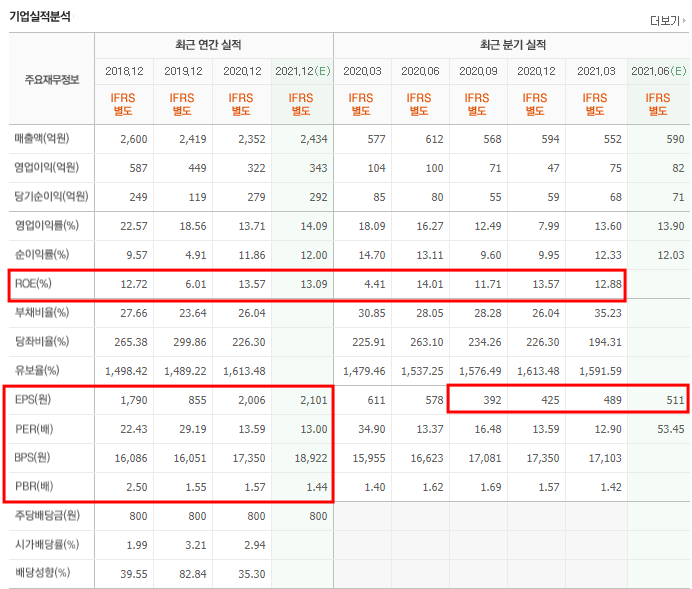Click the 279 net income value
Viewport: 692px width, 589px height.
[x=256, y=197]
